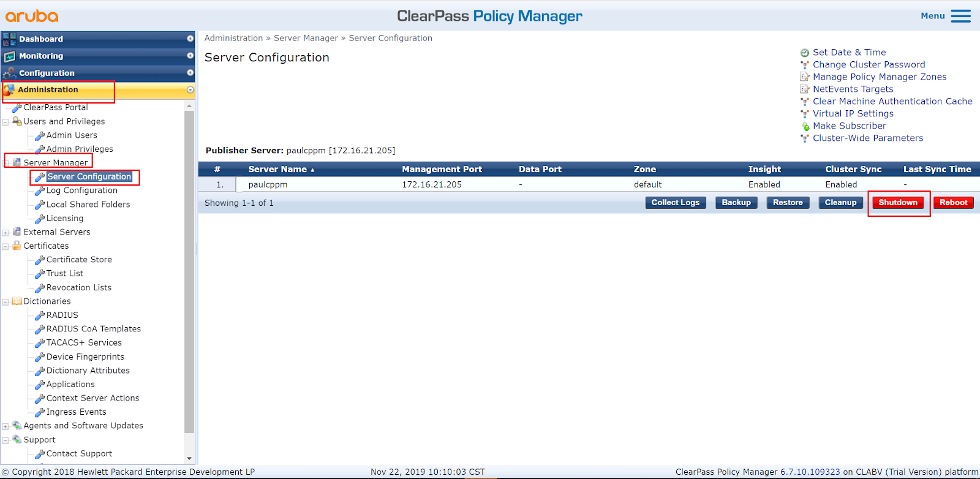The height and width of the screenshot is (479, 980).
Task: Click the wrench icon beside RADIUS
Action: point(40,315)
